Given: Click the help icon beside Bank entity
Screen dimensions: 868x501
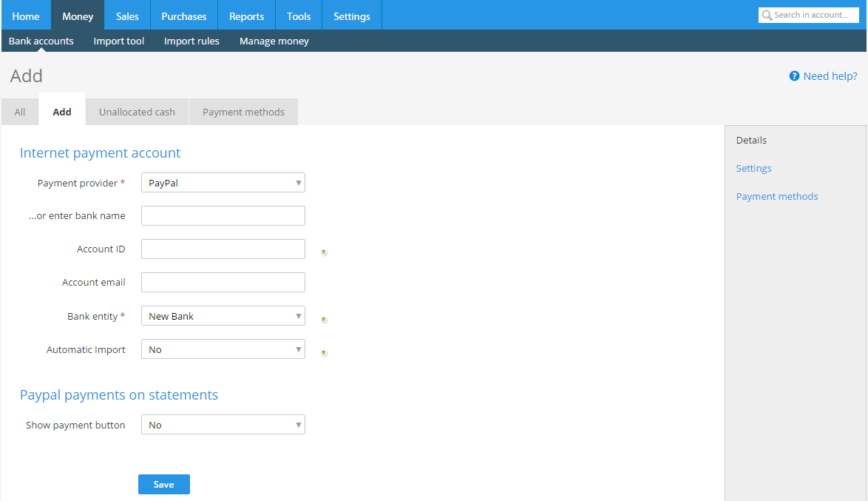Looking at the screenshot, I should tap(324, 320).
